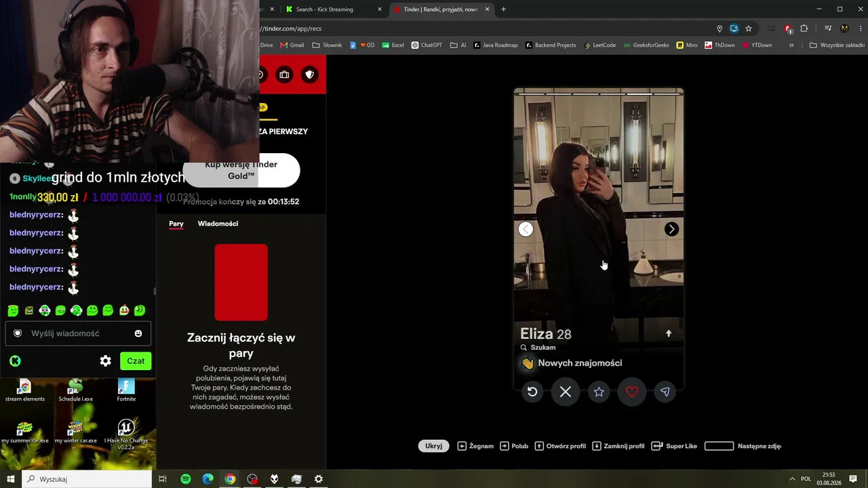
Task: Open the Tinder briefcase work mode icon
Action: 284,75
